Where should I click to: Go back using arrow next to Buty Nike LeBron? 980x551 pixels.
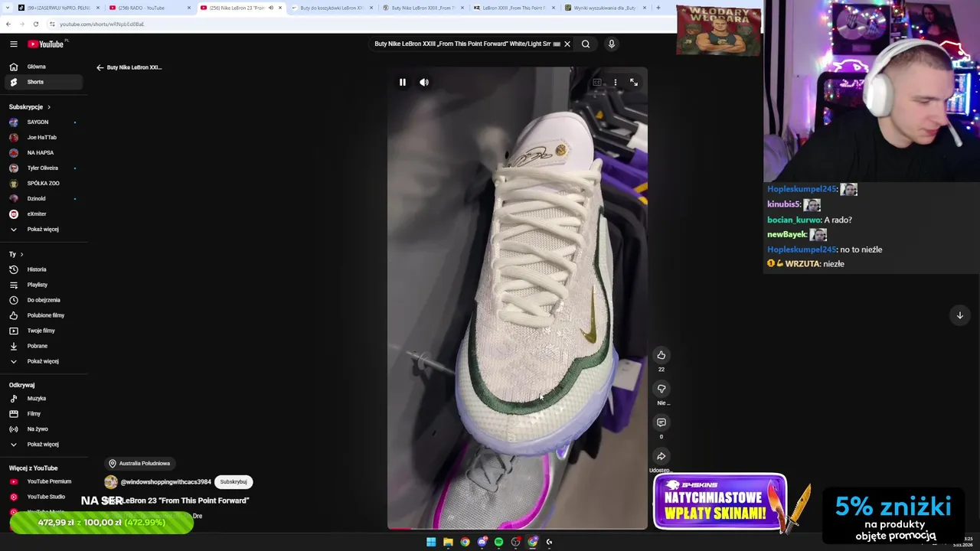click(100, 67)
